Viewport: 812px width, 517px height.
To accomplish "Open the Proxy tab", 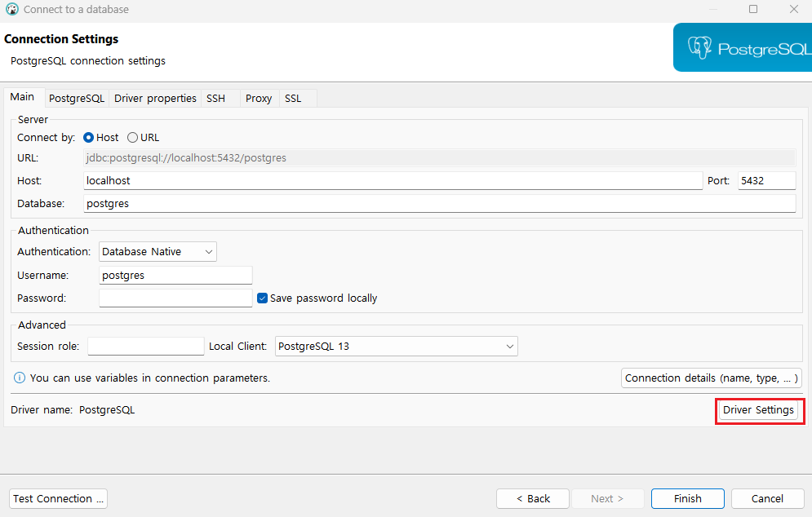I will 259,99.
